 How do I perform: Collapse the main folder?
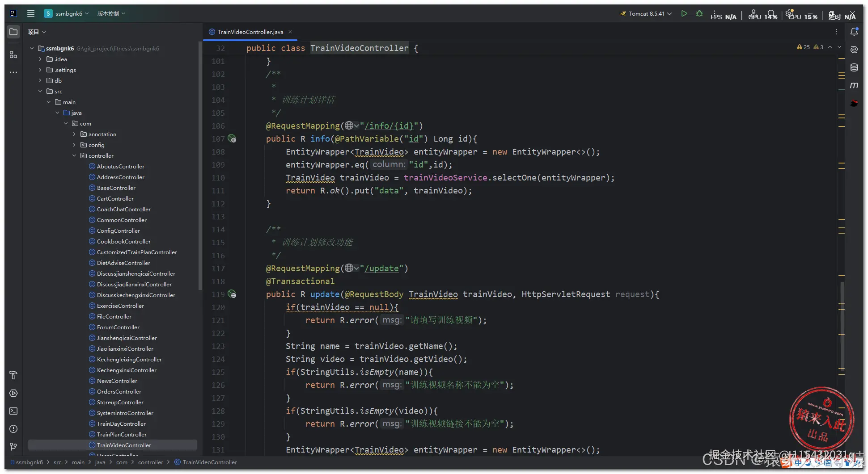(49, 102)
